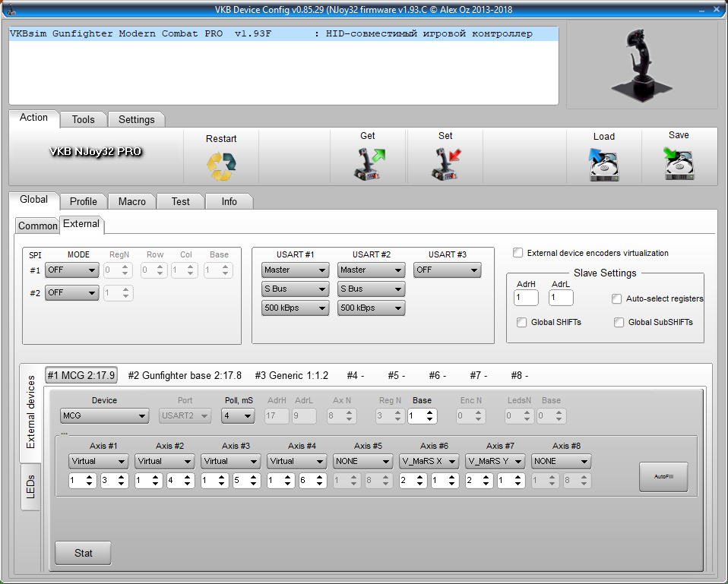
Task: Open the Tools tab
Action: pyautogui.click(x=83, y=119)
